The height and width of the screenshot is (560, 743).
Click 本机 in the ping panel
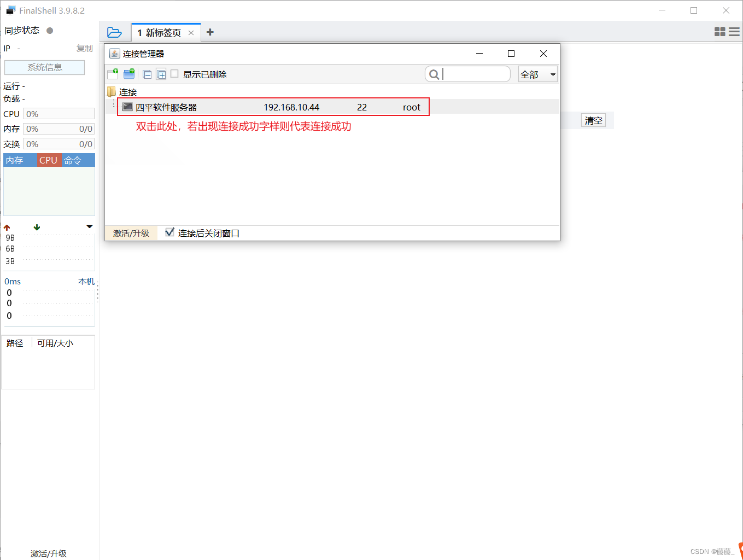(86, 281)
